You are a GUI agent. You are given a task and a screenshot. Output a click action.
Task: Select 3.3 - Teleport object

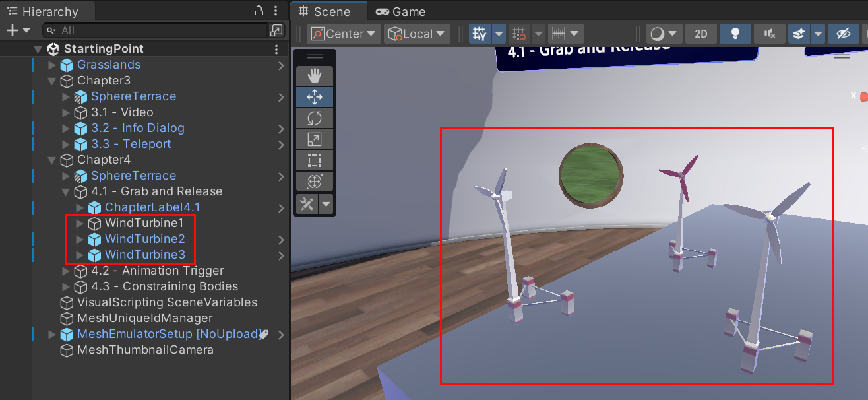(131, 144)
